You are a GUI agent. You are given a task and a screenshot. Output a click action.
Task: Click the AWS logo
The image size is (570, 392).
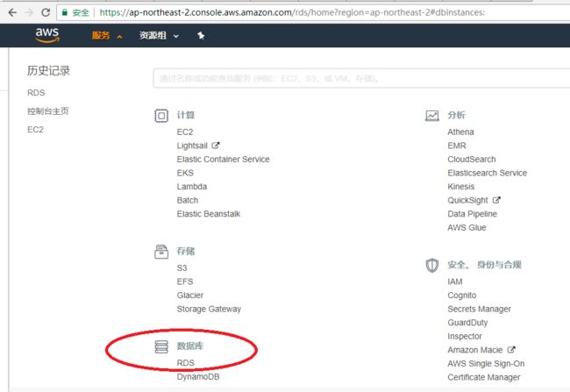tap(46, 35)
